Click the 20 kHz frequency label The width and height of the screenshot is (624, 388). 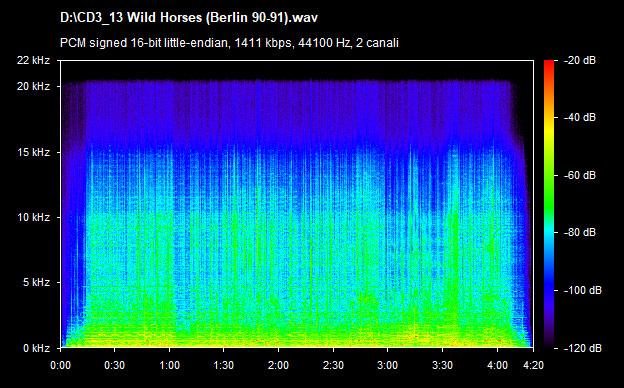[33, 86]
